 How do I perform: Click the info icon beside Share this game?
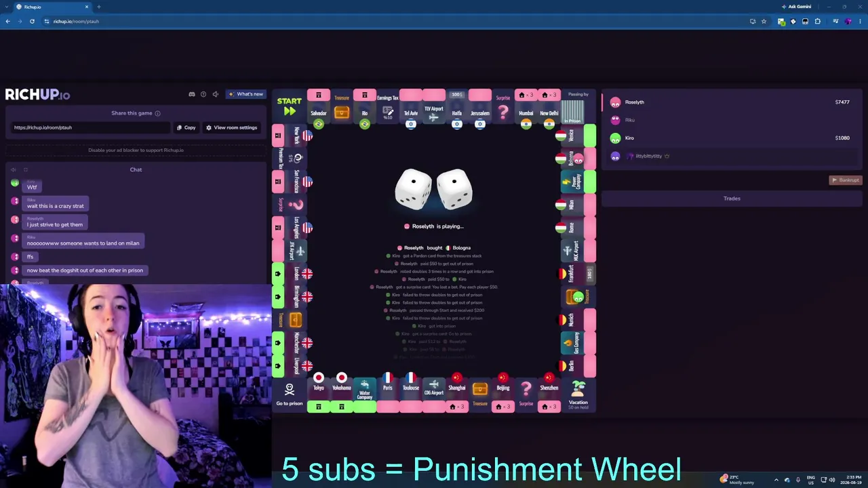coord(157,113)
